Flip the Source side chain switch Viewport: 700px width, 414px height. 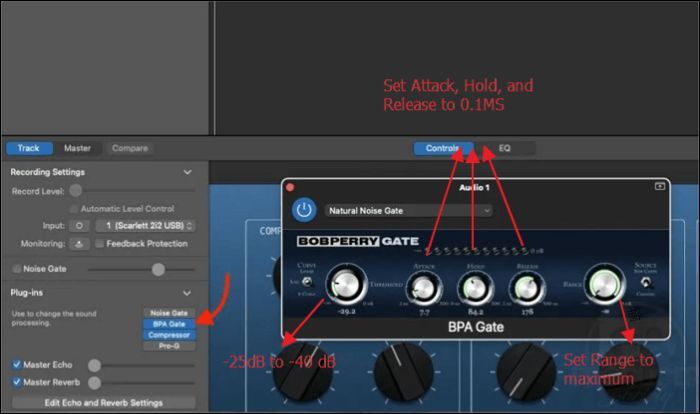[646, 282]
